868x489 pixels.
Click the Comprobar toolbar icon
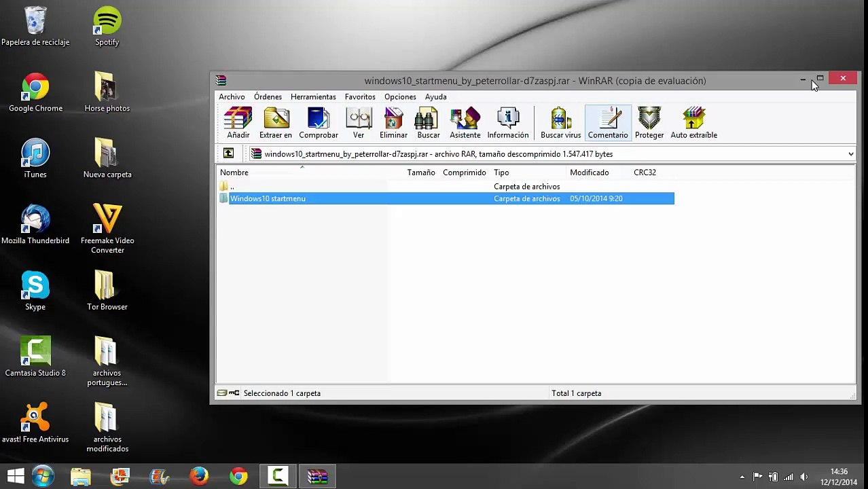click(318, 123)
